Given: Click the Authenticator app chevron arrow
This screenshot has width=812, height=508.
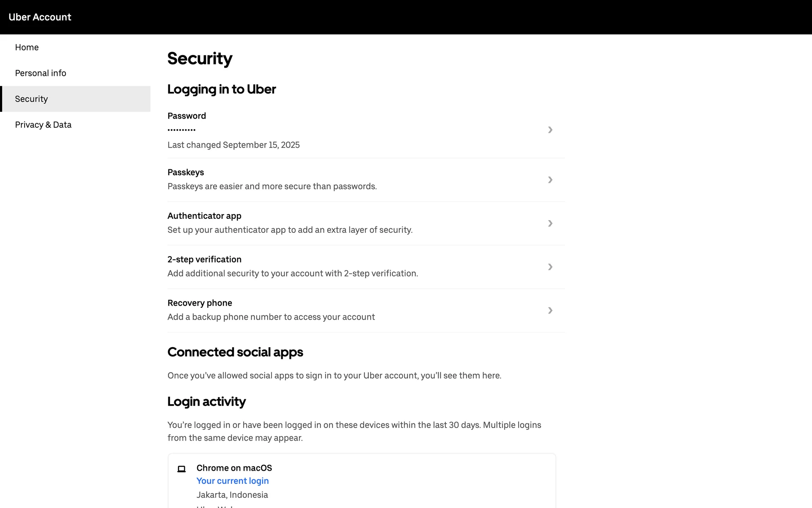Looking at the screenshot, I should coord(550,224).
